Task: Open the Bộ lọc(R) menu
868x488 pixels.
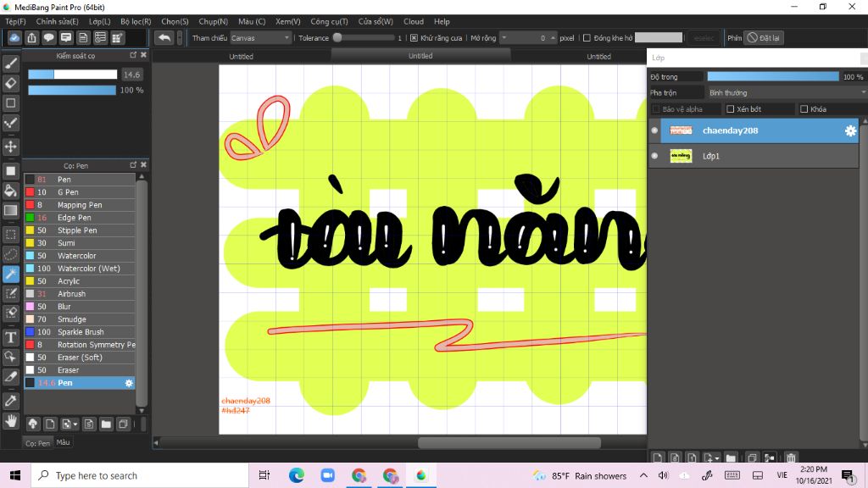Action: pyautogui.click(x=136, y=21)
